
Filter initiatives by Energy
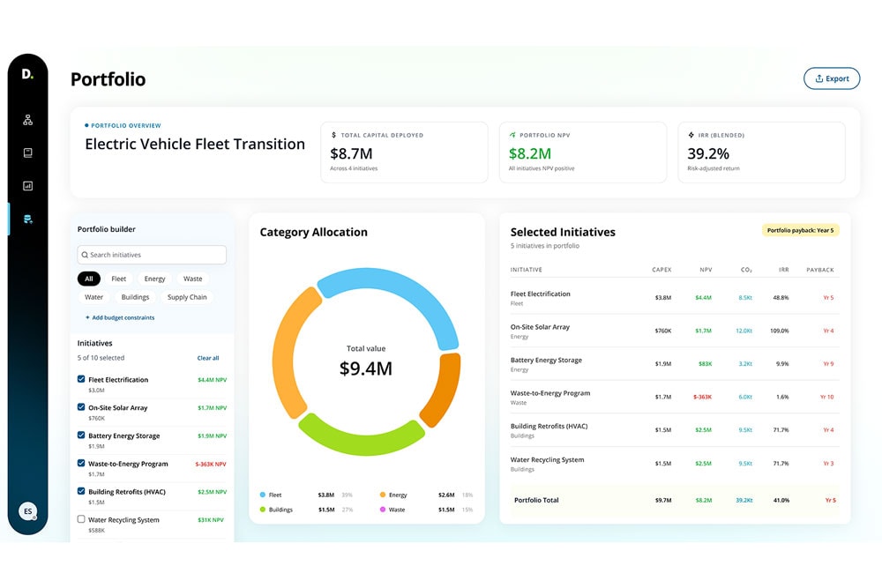coord(154,279)
